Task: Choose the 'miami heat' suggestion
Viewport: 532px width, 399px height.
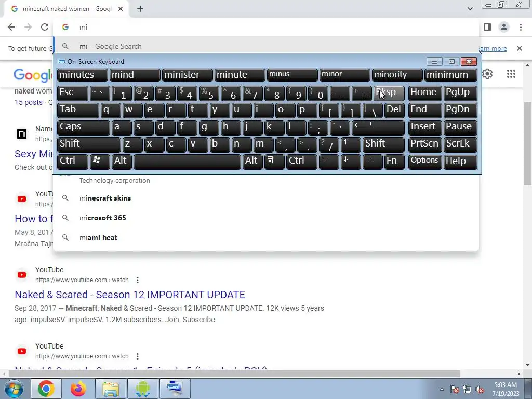Action: click(266, 237)
